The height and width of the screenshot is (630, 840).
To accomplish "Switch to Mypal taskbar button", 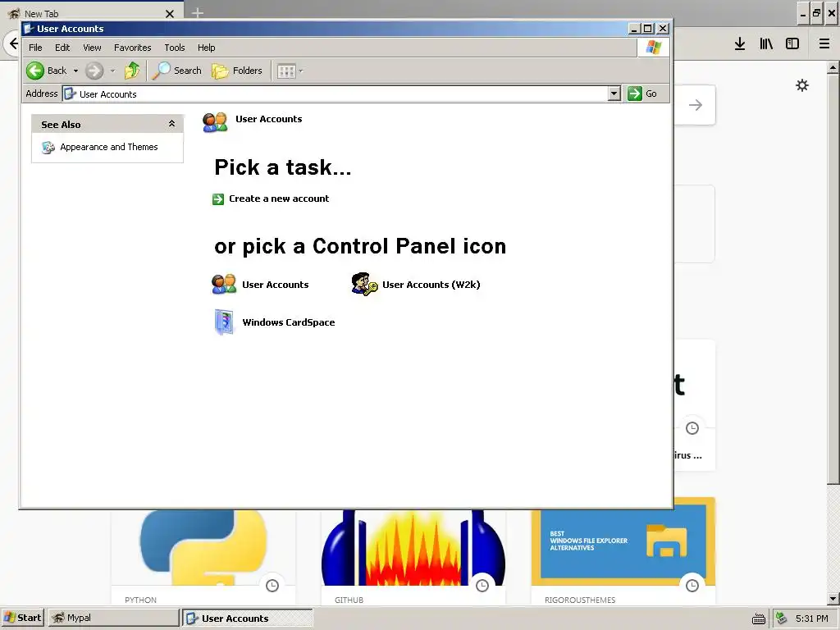I will tap(113, 618).
